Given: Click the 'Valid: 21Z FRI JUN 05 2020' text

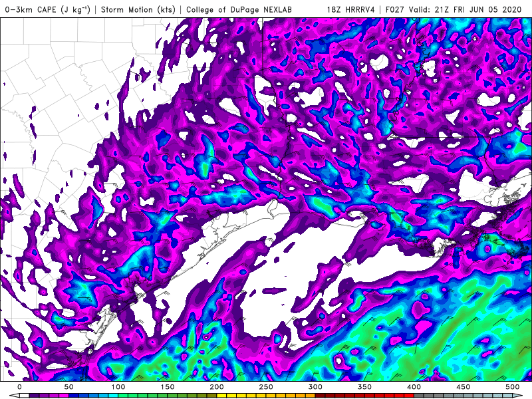Looking at the screenshot, I should pos(465,9).
